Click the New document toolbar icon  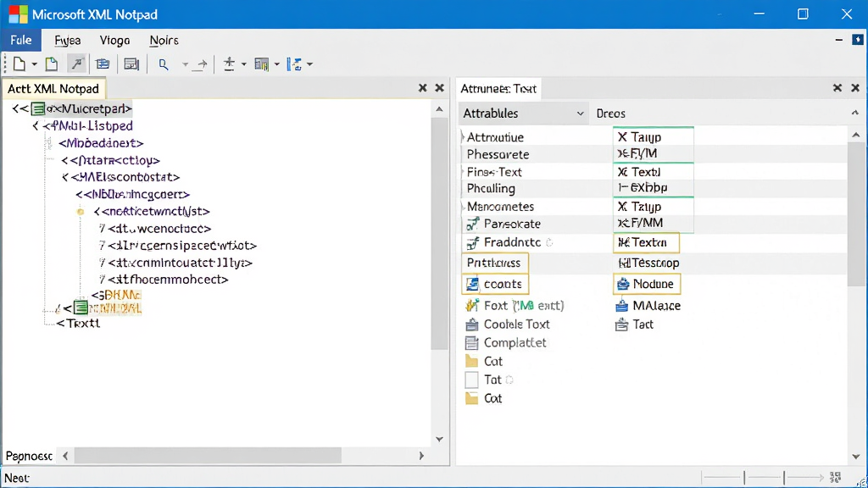pyautogui.click(x=19, y=64)
